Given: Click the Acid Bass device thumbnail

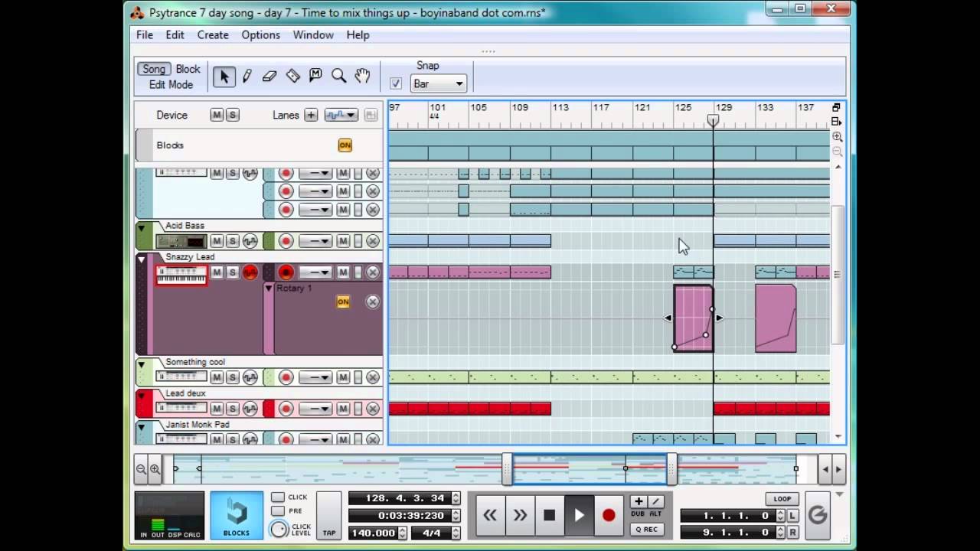Looking at the screenshot, I should click(181, 241).
